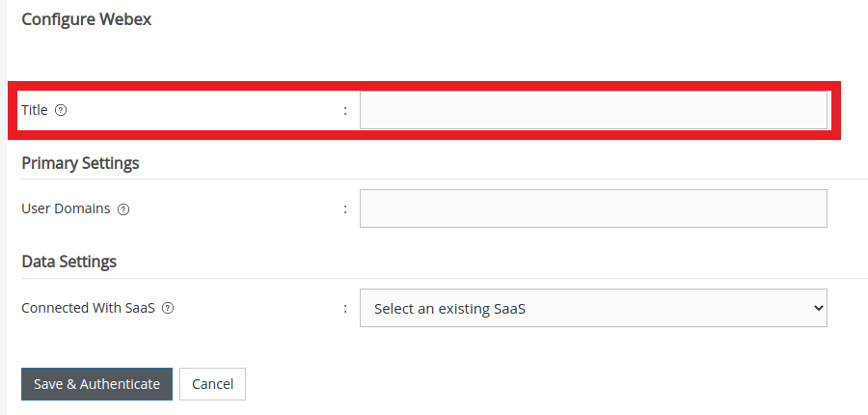Click the colon beside User Domains
The height and width of the screenshot is (415, 868).
coord(345,209)
